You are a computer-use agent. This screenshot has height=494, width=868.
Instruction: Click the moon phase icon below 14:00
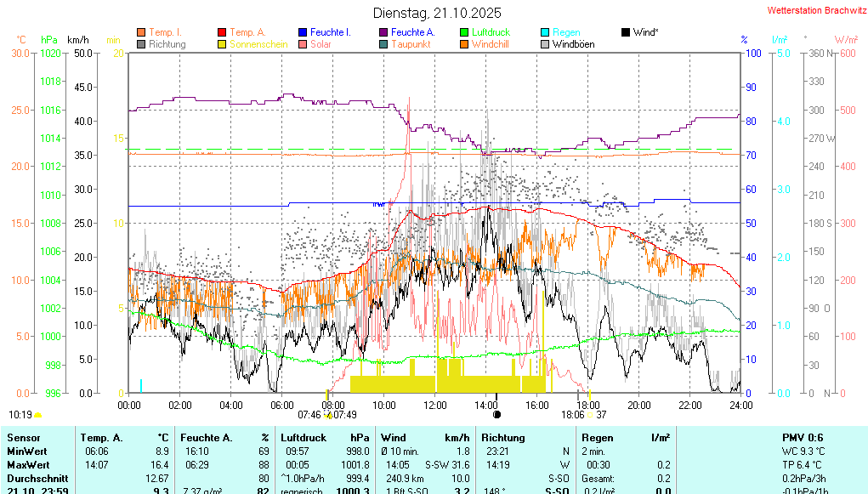[x=497, y=415]
